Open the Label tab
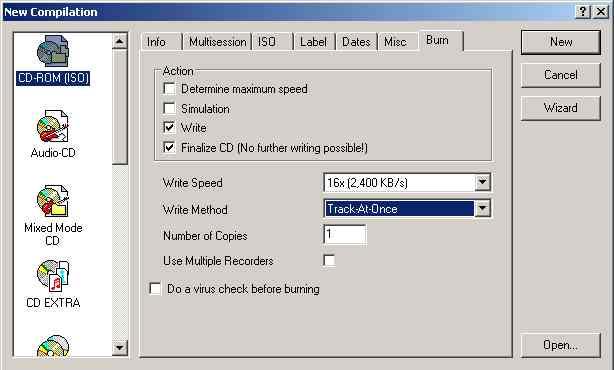Image resolution: width=614 pixels, height=370 pixels. pos(313,42)
